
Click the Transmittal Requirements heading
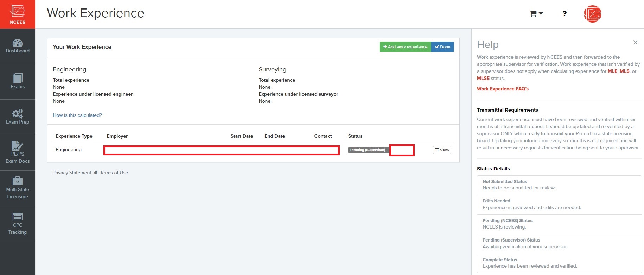pyautogui.click(x=508, y=110)
